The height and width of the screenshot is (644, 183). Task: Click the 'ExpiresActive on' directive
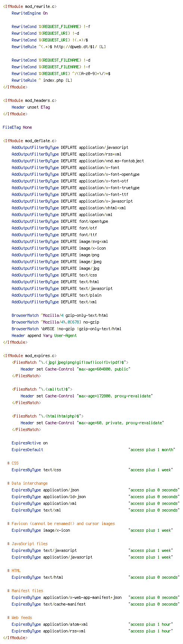[30, 443]
